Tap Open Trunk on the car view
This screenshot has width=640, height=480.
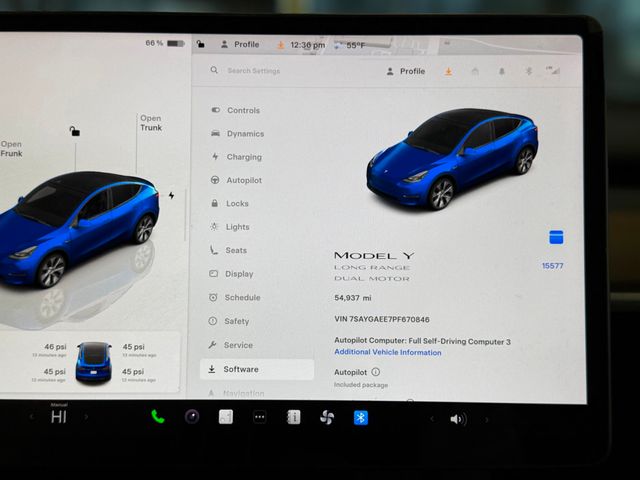pyautogui.click(x=151, y=123)
